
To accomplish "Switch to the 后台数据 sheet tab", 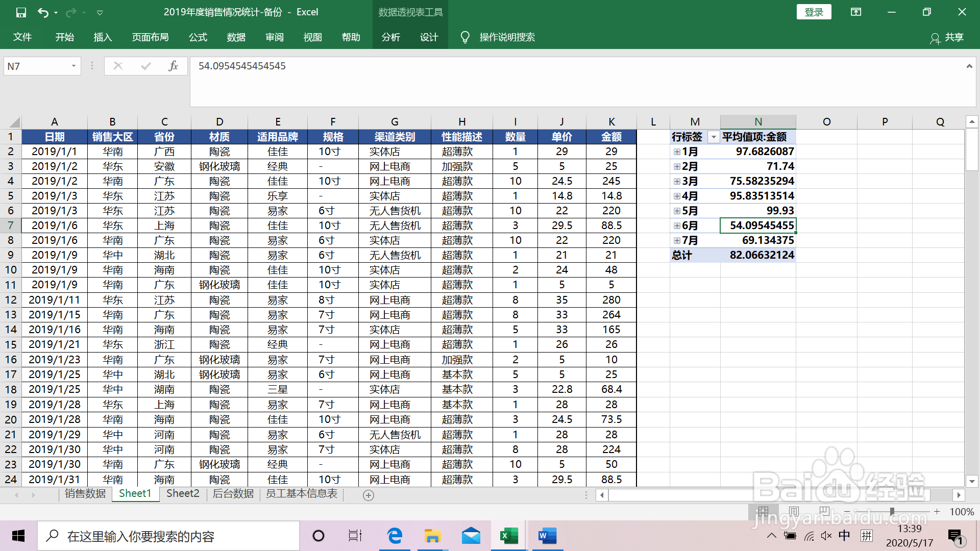I will point(233,494).
